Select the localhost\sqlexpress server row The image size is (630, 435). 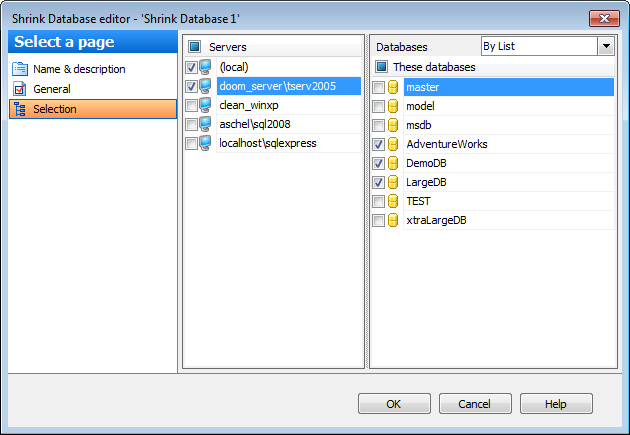[x=288, y=143]
